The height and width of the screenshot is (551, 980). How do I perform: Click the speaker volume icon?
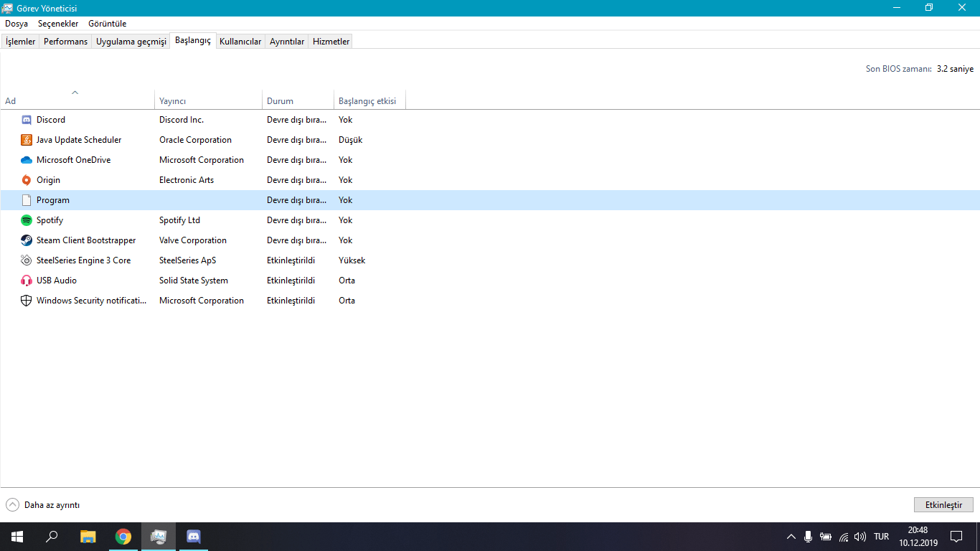click(x=860, y=537)
